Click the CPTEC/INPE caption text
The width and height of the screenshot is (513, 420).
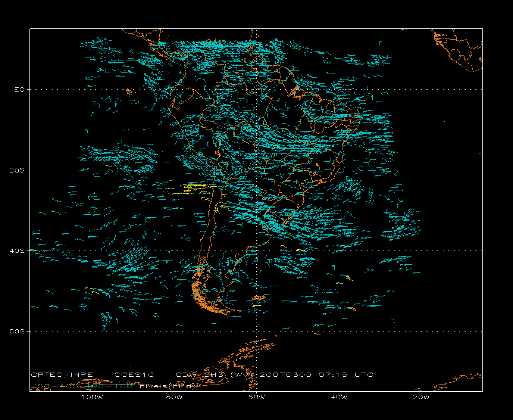[62, 374]
